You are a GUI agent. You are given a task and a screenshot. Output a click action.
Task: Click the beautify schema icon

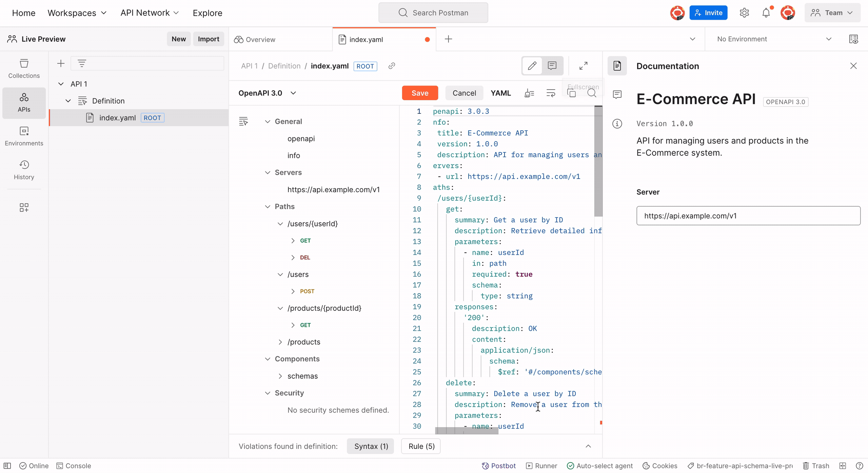click(529, 93)
